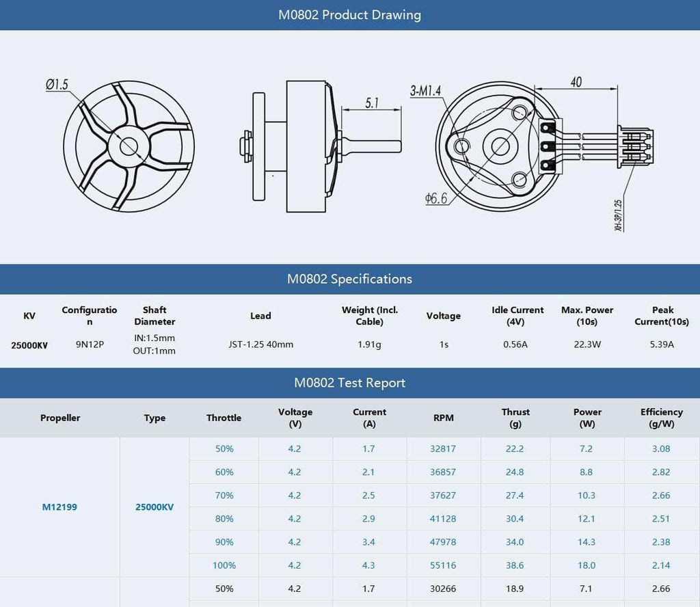The image size is (700, 607).
Task: Click the JST-1.25 40mm lead value
Action: 260,345
